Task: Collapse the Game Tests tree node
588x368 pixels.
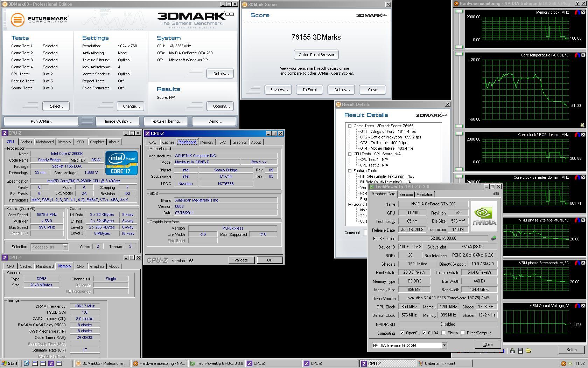Action: 350,126
